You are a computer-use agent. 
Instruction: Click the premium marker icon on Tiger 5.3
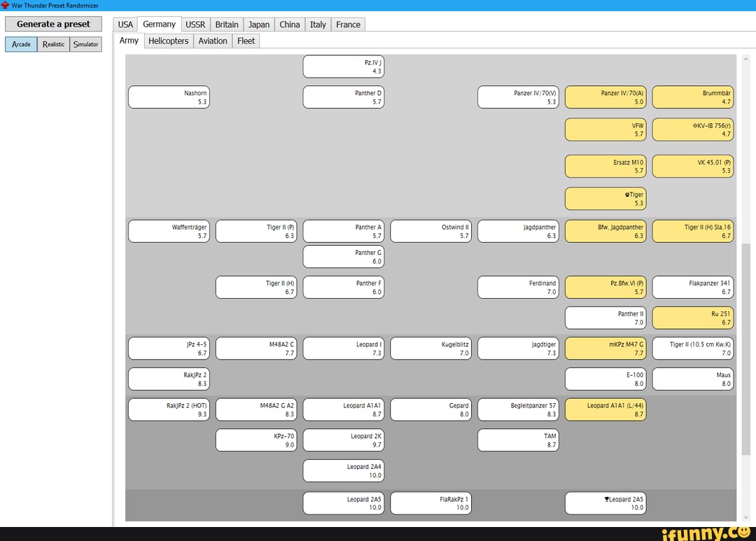(626, 195)
